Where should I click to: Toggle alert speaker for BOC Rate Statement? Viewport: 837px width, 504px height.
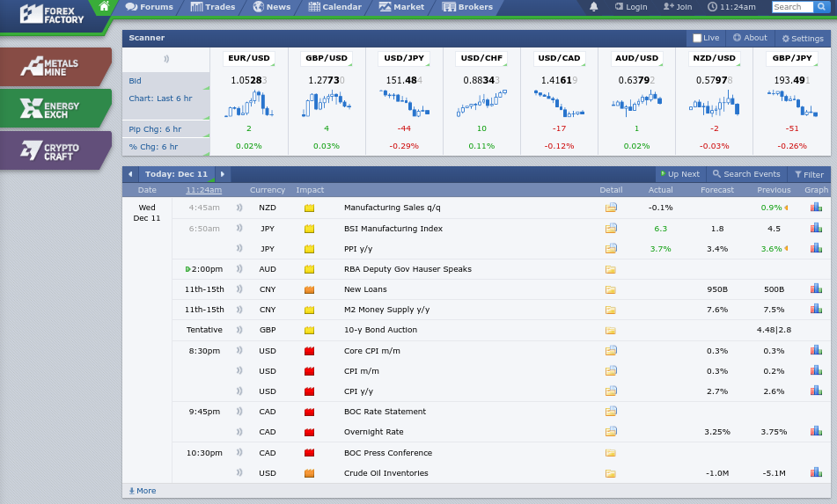239,412
